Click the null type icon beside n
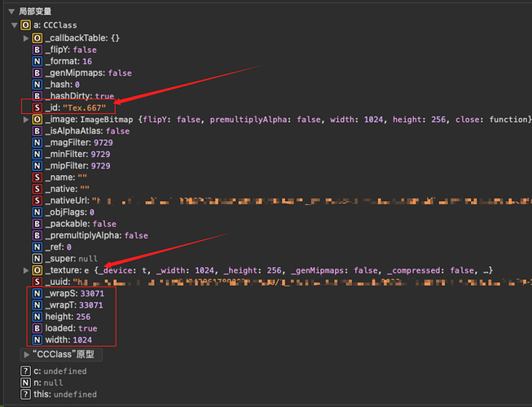 25,383
